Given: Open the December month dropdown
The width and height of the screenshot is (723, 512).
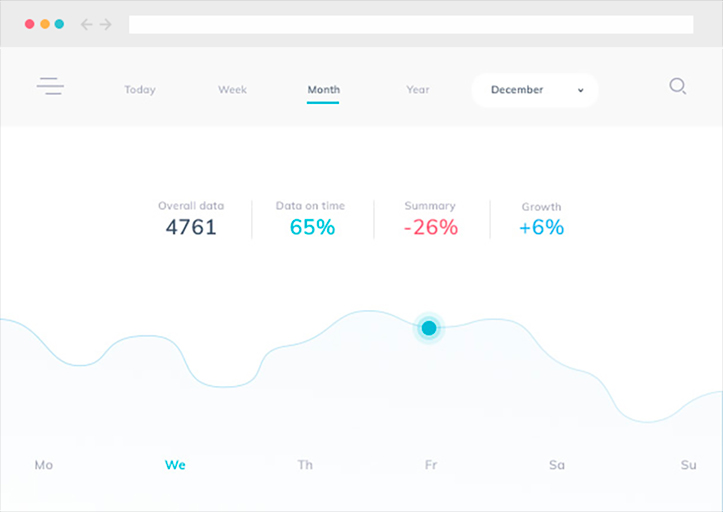Looking at the screenshot, I should pyautogui.click(x=535, y=90).
